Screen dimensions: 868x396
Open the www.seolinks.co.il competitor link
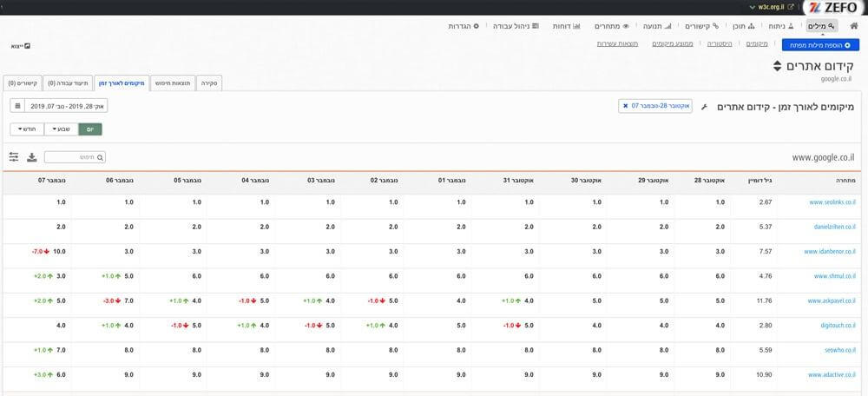click(x=832, y=202)
